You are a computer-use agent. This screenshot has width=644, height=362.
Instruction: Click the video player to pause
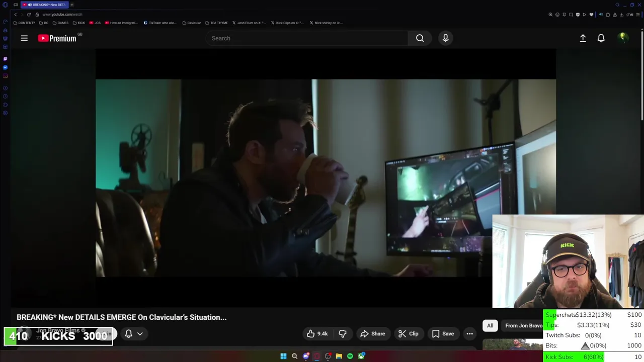[x=326, y=177]
